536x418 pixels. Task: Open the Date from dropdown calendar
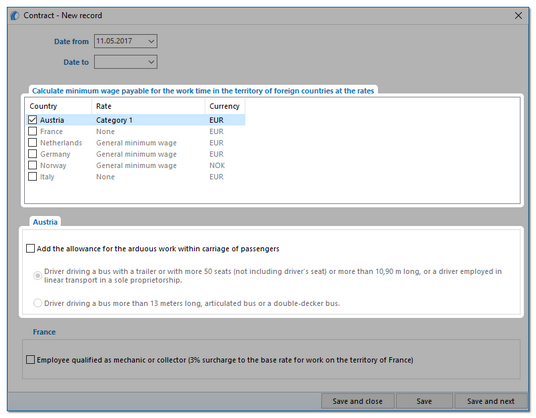[x=151, y=41]
